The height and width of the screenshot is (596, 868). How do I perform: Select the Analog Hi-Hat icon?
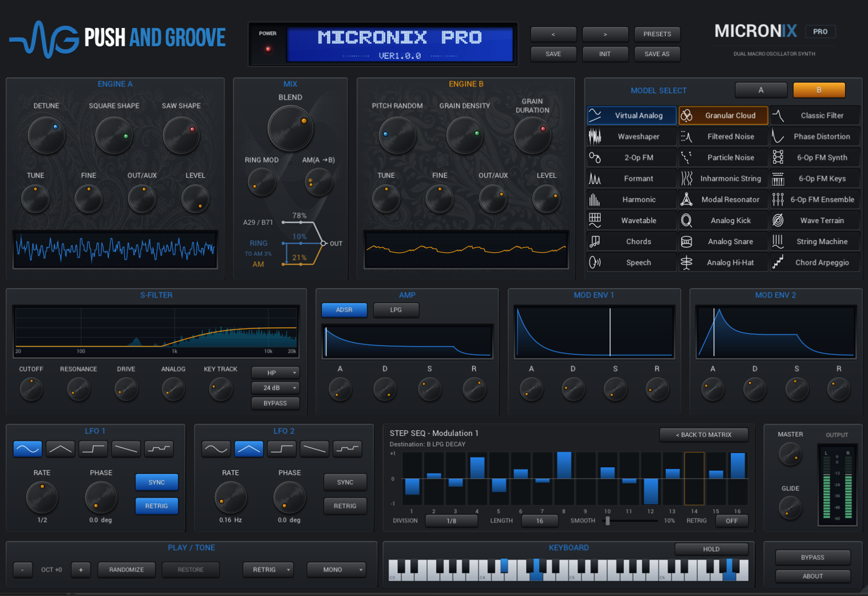click(687, 263)
